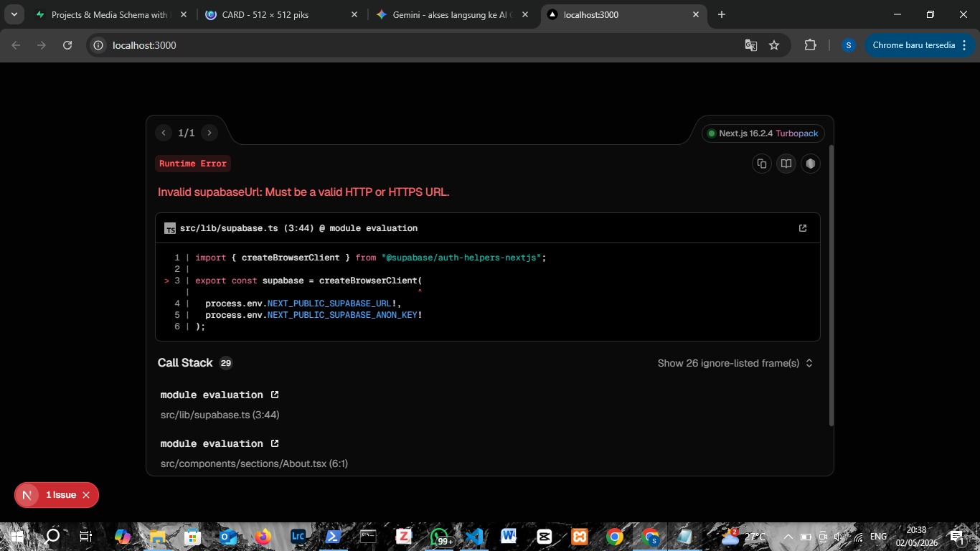Click the src/lib/supabase.ts (3:44) file header
Image resolution: width=980 pixels, height=551 pixels.
tap(298, 228)
